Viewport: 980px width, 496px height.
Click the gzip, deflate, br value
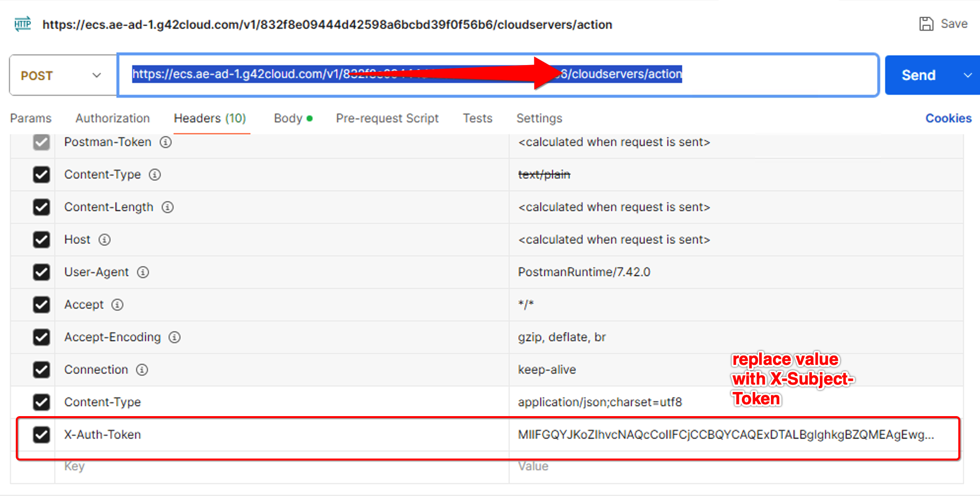pyautogui.click(x=561, y=337)
